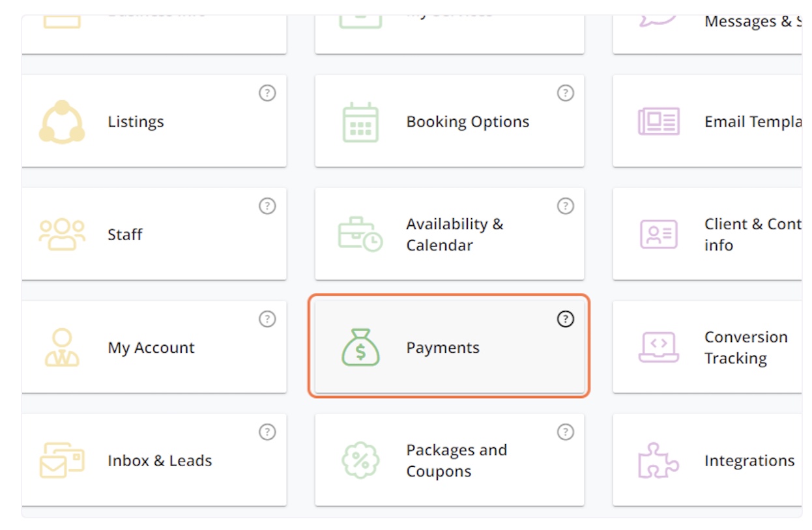812x530 pixels.
Task: Show help for Booking Options tile
Action: (x=565, y=93)
